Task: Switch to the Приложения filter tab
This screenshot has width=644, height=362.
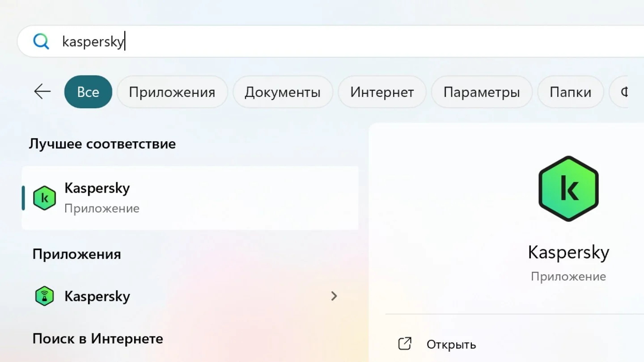Action: pyautogui.click(x=172, y=92)
